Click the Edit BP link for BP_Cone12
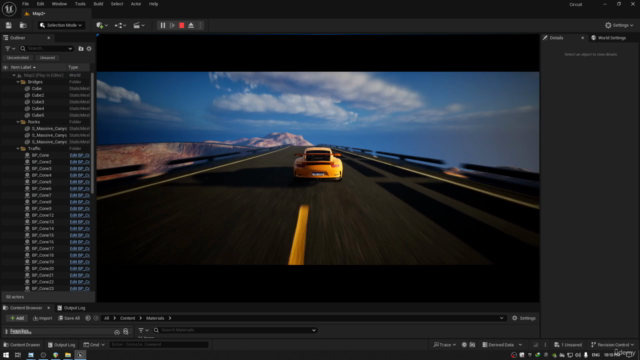Viewport: 640px width, 360px height. (x=80, y=215)
